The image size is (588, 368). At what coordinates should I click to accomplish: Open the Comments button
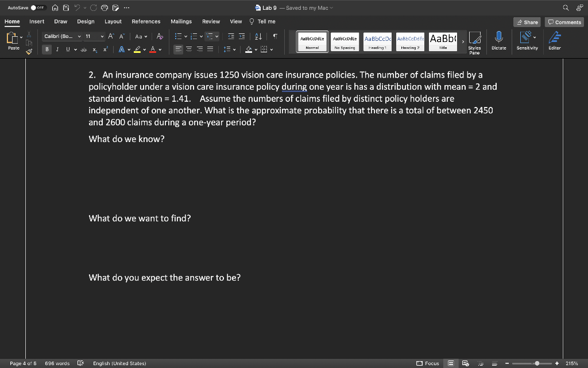point(564,22)
